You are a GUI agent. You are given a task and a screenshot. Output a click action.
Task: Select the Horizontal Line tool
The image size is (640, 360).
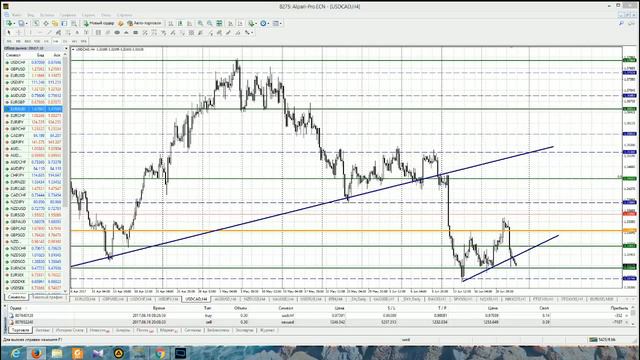tap(40, 33)
